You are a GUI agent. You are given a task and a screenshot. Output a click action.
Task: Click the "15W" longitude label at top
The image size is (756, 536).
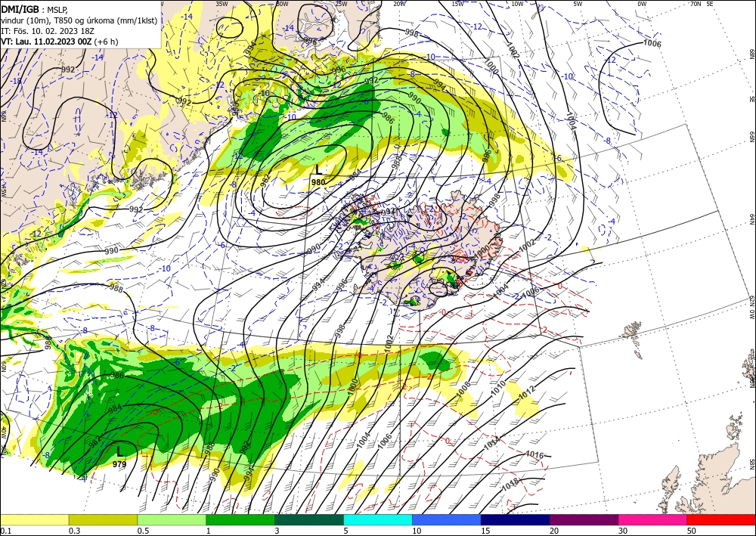click(457, 4)
